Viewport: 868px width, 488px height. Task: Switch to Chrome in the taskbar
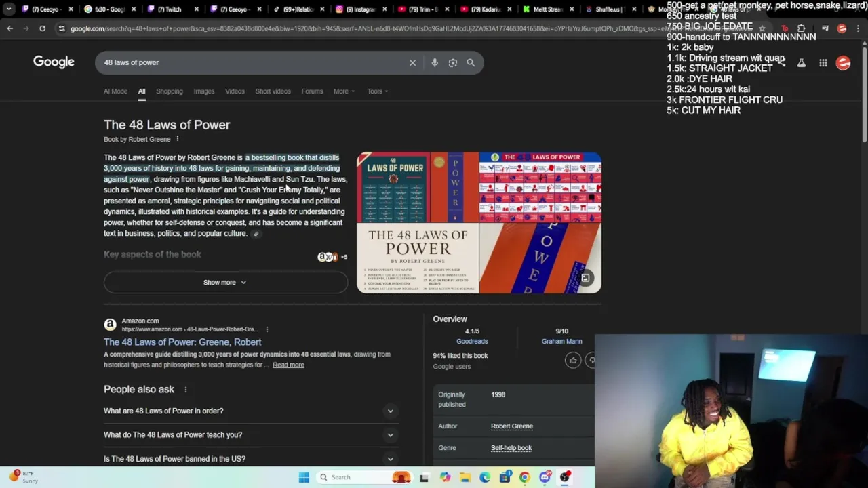click(524, 477)
